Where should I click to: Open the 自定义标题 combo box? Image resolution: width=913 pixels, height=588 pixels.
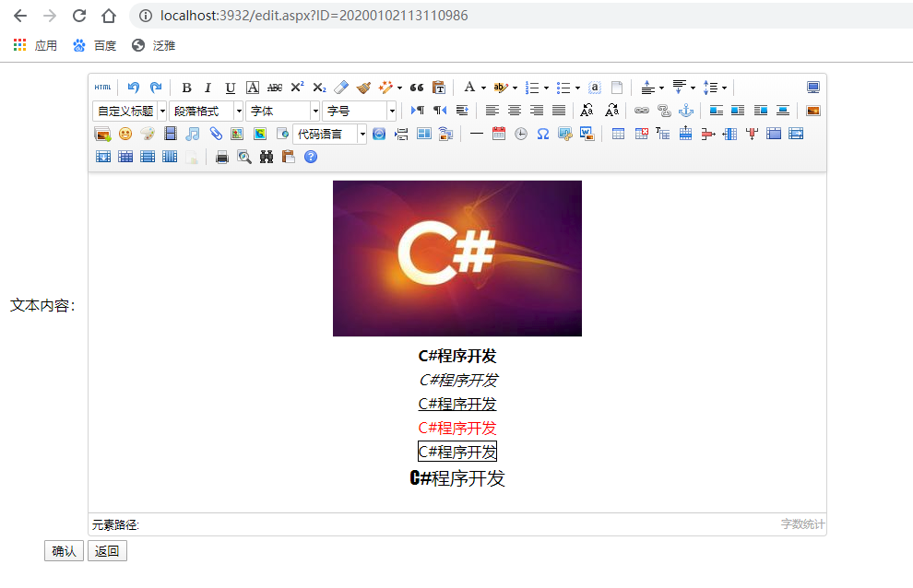[x=129, y=111]
